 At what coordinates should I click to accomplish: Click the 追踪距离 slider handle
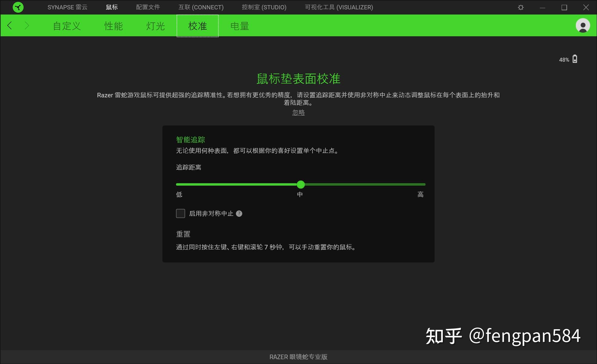tap(301, 184)
